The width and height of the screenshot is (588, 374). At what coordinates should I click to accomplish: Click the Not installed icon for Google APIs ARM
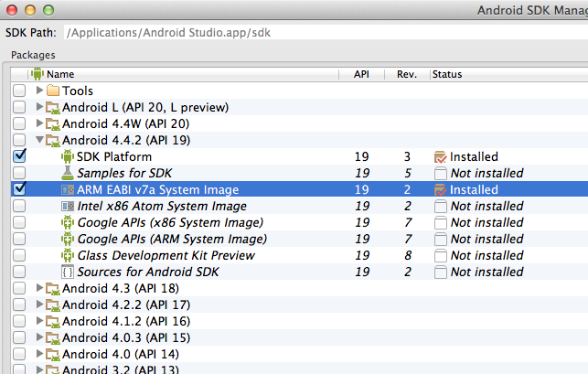[441, 240]
